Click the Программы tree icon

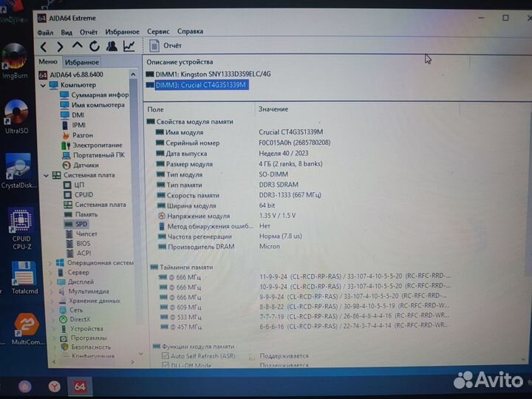click(x=64, y=338)
